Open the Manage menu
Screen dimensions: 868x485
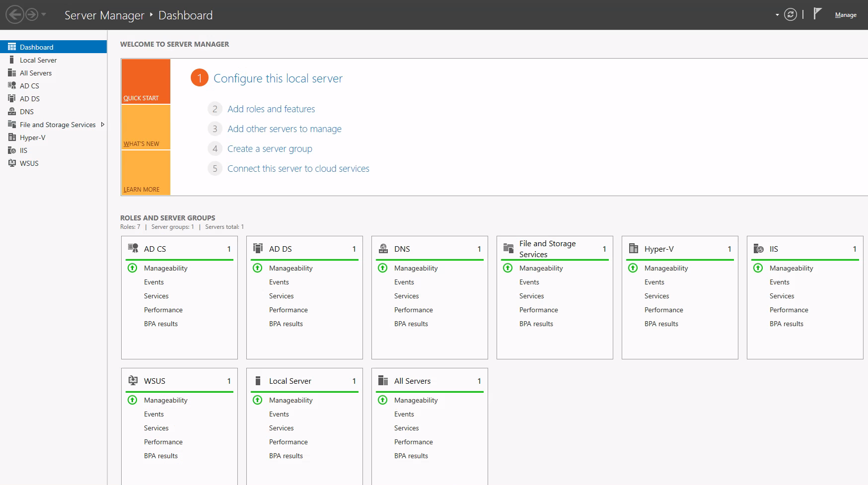(x=846, y=15)
